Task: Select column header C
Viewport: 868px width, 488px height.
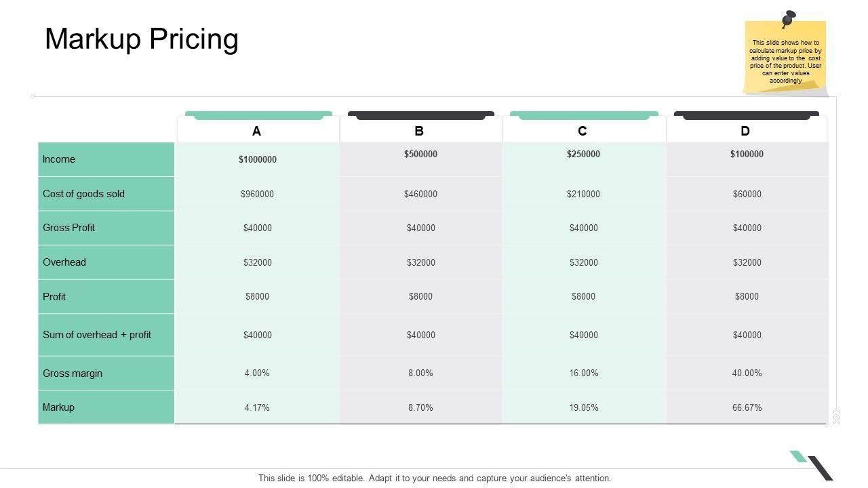Action: (583, 131)
